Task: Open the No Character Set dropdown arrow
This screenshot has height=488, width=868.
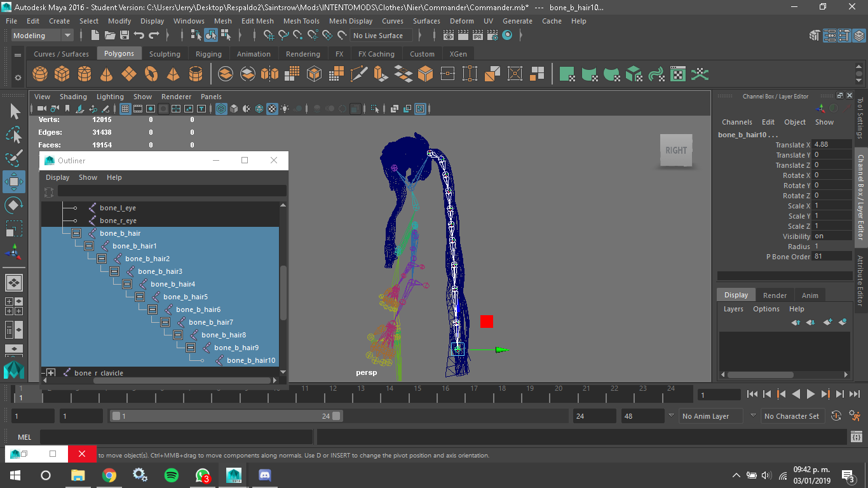Action: tap(753, 416)
